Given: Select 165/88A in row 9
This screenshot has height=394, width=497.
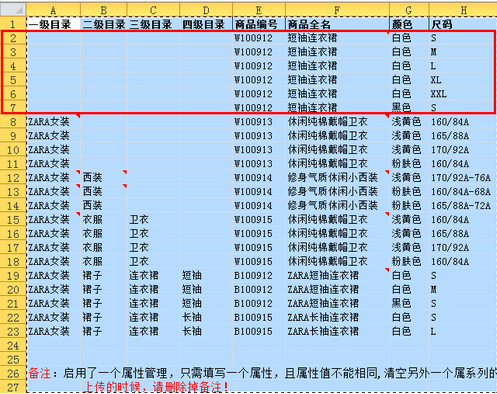Looking at the screenshot, I should point(463,136).
